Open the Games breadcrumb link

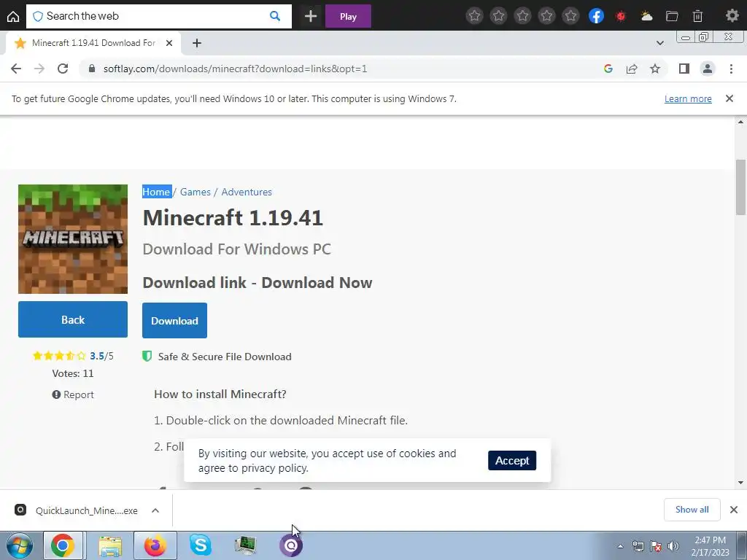click(x=196, y=192)
